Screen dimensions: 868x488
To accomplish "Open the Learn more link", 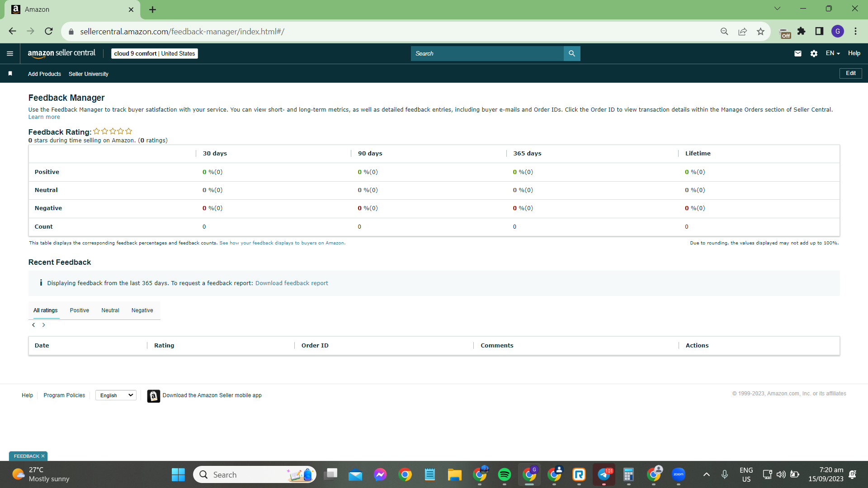I will 44,117.
